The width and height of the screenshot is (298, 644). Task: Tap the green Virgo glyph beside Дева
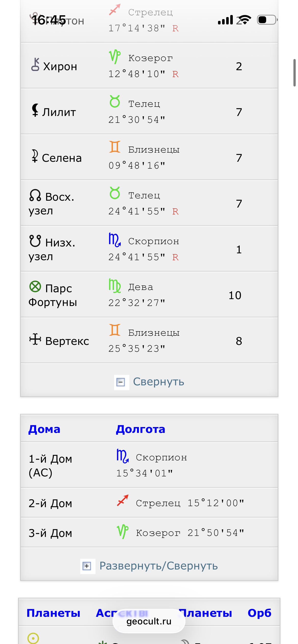tap(115, 286)
